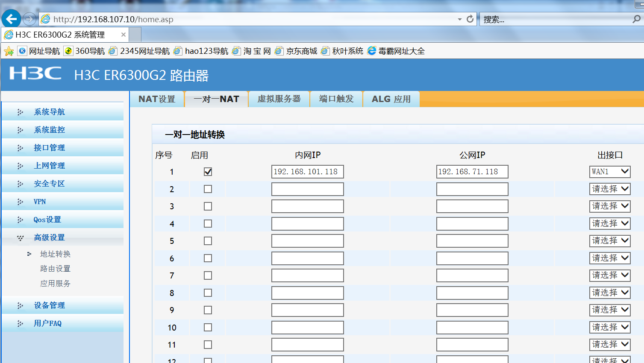Enable the checkbox for row 7
Screen dimensions: 644x363
coord(208,275)
